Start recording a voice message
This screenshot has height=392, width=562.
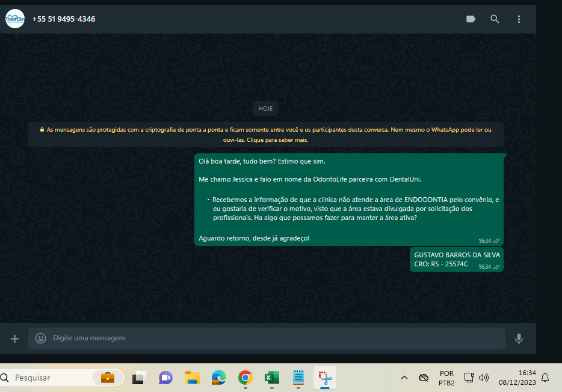(x=519, y=338)
